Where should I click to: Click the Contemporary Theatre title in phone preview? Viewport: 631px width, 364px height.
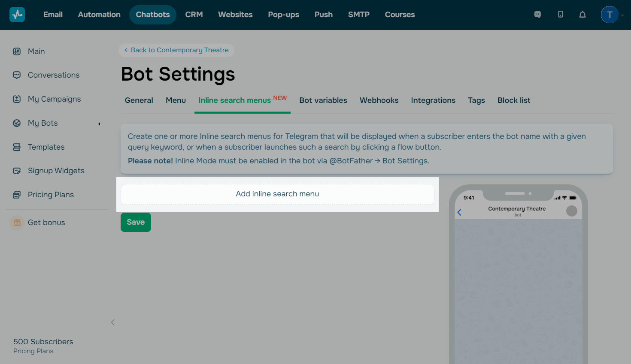[517, 209]
